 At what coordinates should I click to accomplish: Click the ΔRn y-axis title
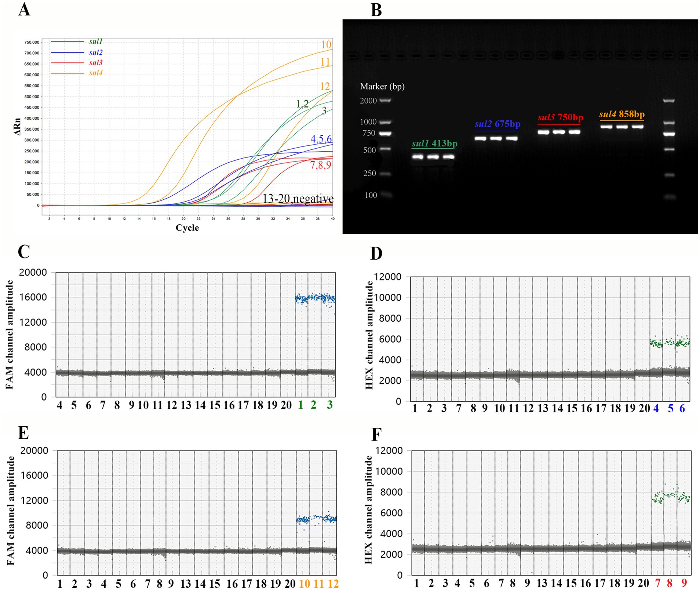point(17,127)
